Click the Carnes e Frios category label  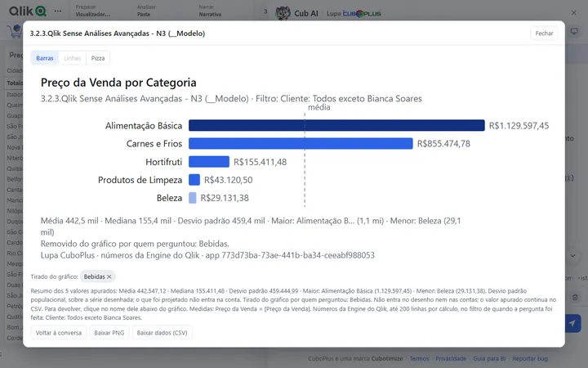coord(154,144)
